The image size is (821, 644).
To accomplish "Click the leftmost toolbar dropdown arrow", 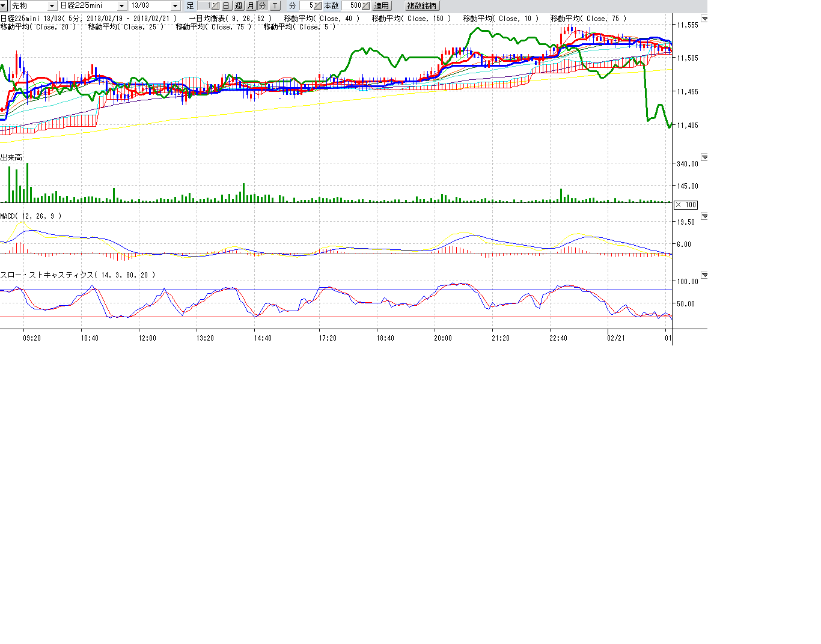I will click(x=4, y=6).
